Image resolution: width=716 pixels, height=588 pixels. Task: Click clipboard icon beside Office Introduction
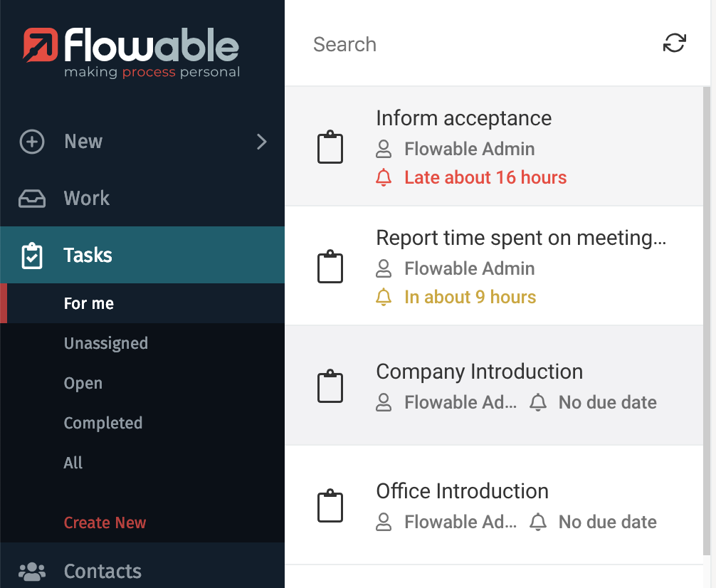pyautogui.click(x=330, y=507)
